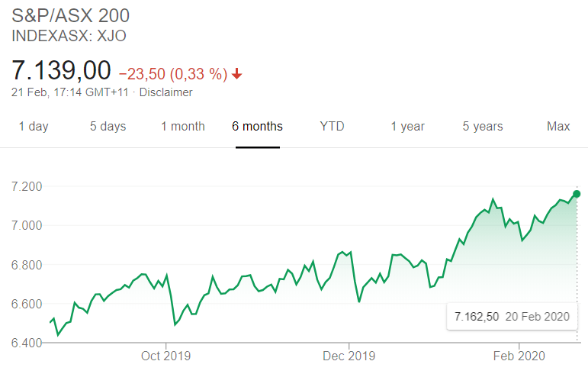This screenshot has height=374, width=588.
Task: Click the 7.139,00 index price
Action: tap(61, 70)
